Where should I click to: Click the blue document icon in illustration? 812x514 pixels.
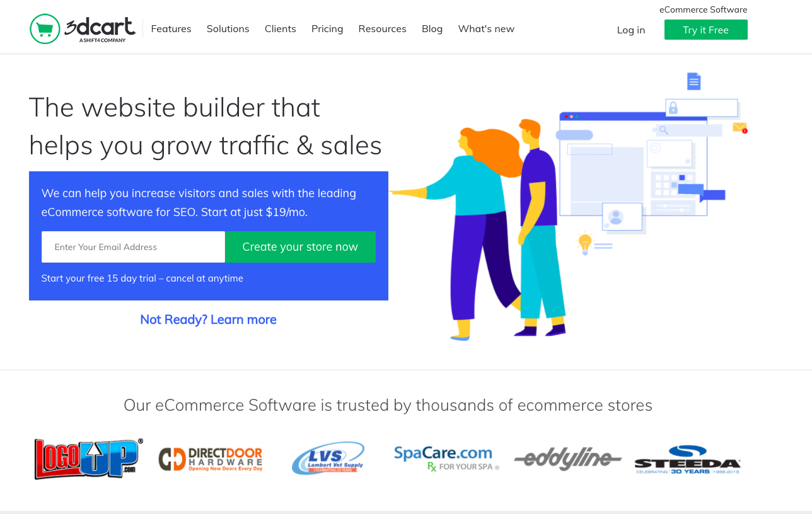694,81
